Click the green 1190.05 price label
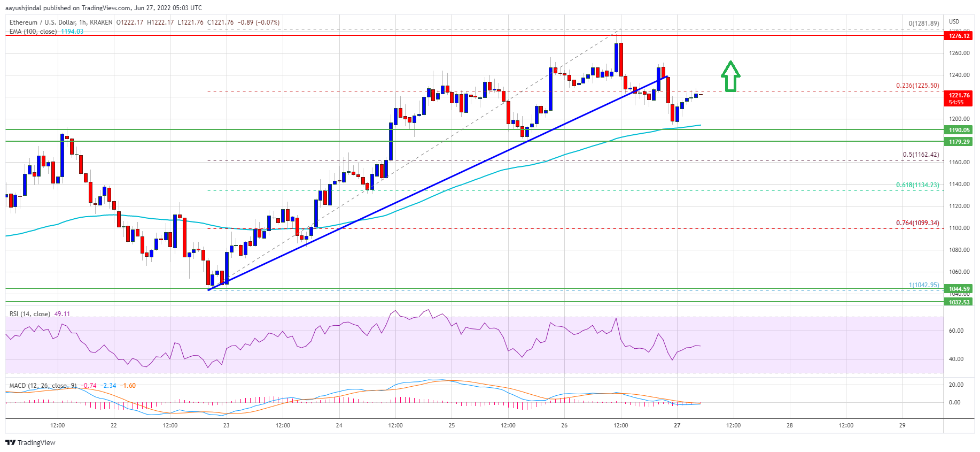 point(959,130)
